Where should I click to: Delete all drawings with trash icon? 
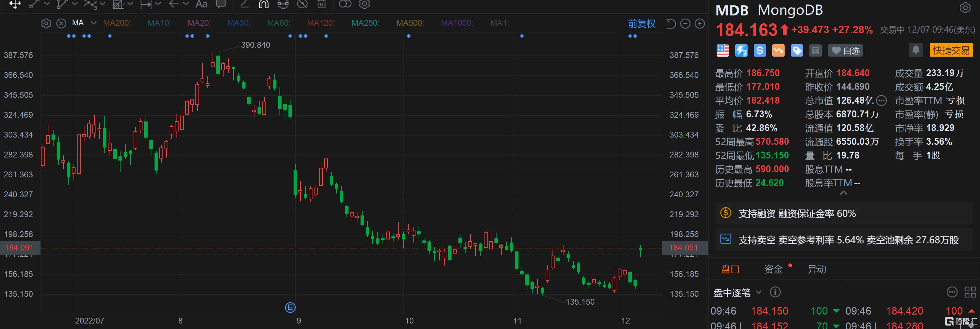pyautogui.click(x=322, y=4)
